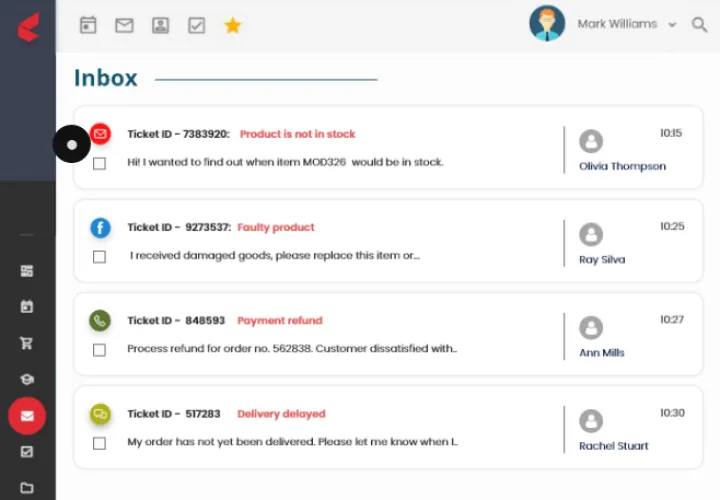The width and height of the screenshot is (720, 500).
Task: Open the 'Product is not in stock' subject
Action: (298, 134)
